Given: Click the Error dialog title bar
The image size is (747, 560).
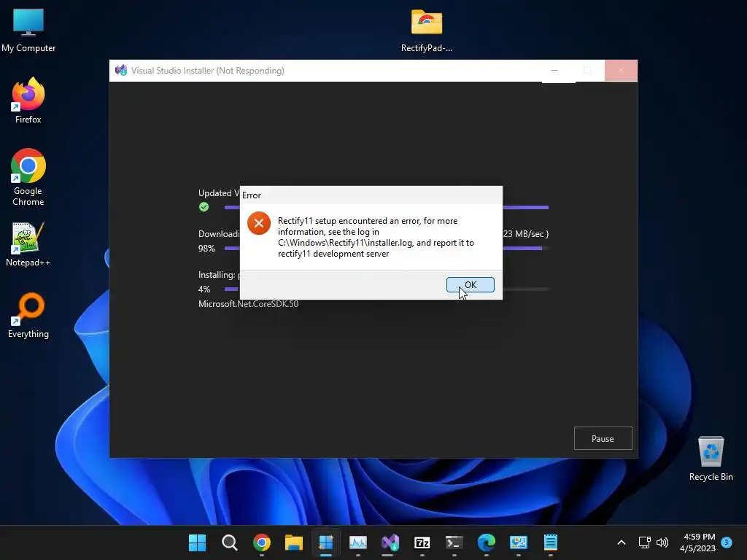Looking at the screenshot, I should click(x=371, y=195).
